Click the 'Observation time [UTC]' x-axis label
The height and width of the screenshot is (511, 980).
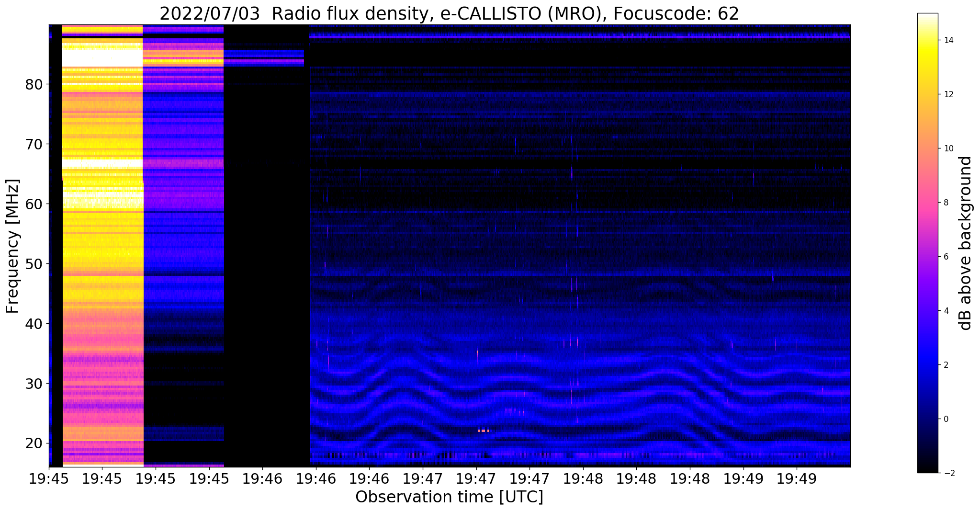click(449, 497)
